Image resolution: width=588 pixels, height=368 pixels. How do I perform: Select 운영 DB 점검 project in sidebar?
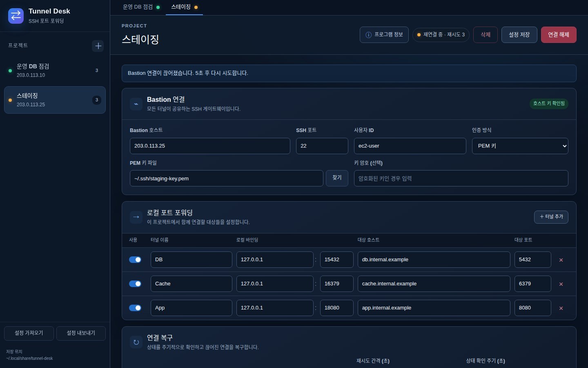pos(55,70)
